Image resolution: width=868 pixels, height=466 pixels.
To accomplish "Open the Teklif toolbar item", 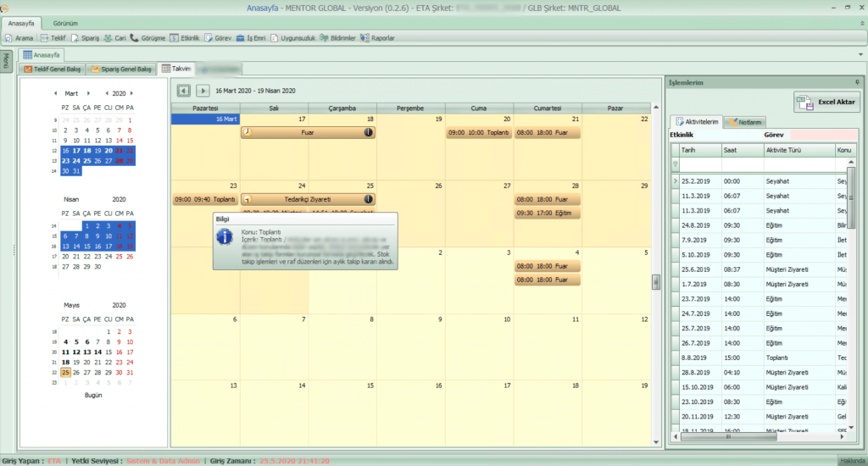I will click(x=53, y=38).
